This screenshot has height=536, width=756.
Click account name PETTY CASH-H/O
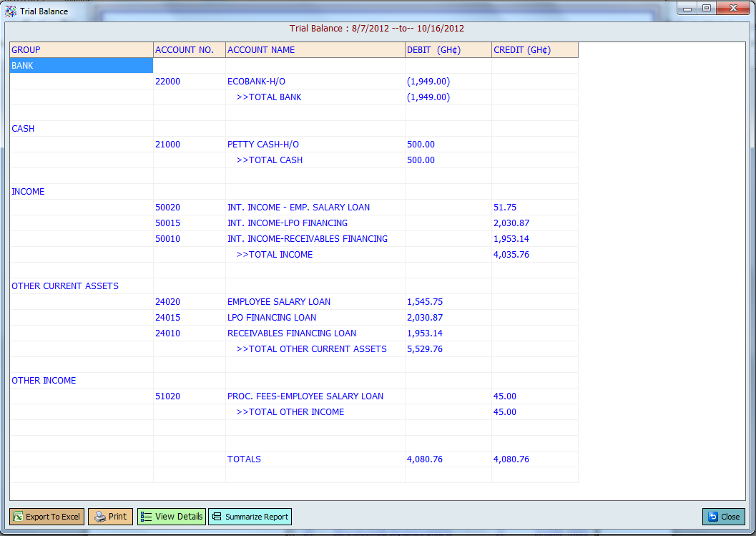(x=263, y=145)
